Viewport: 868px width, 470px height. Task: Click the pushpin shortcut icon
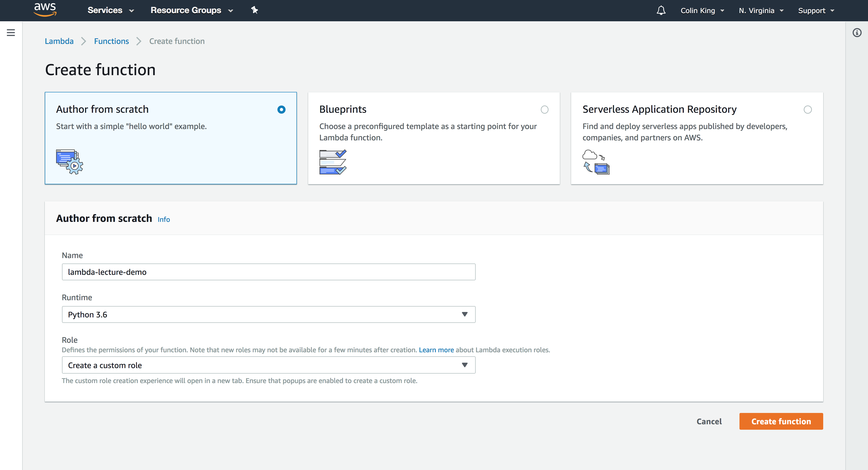pos(254,10)
